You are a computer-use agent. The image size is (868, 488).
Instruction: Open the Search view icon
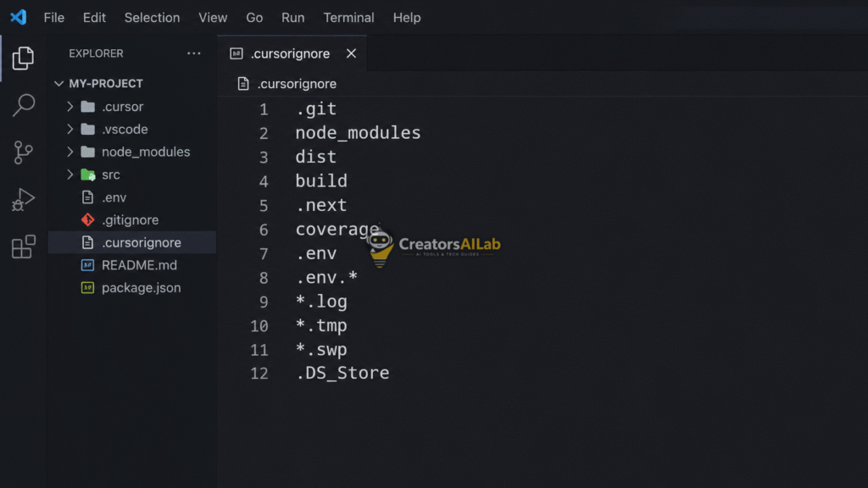[x=23, y=105]
